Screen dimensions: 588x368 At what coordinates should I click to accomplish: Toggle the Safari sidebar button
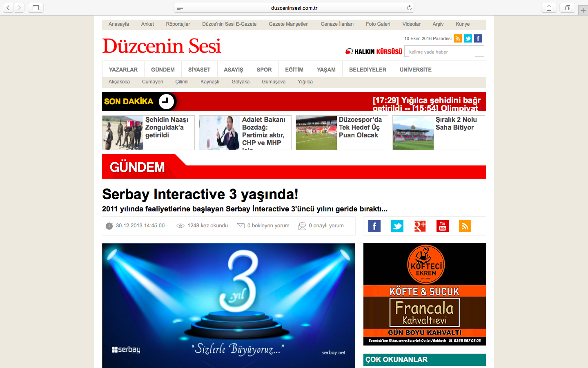[36, 8]
